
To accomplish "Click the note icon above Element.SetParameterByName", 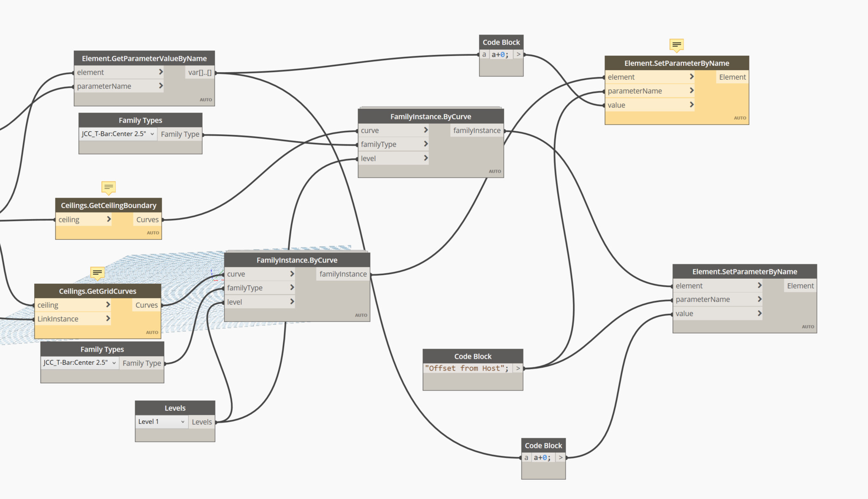I will tap(676, 44).
